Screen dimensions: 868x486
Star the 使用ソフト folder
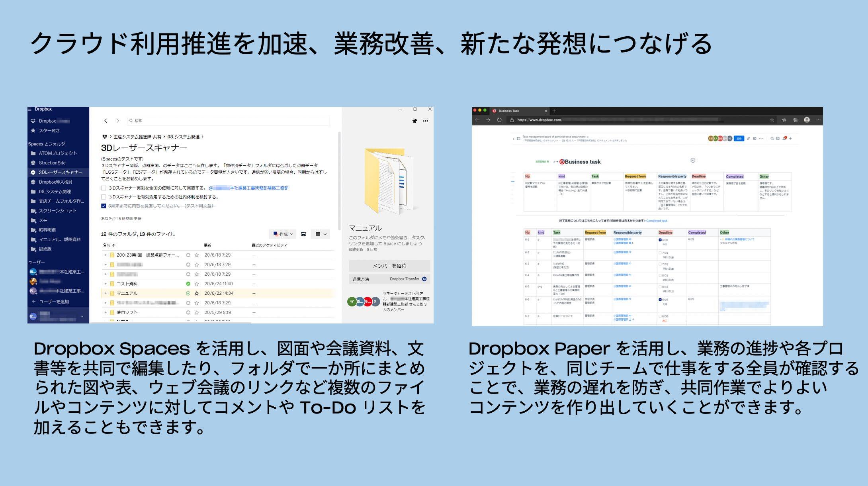tap(197, 312)
